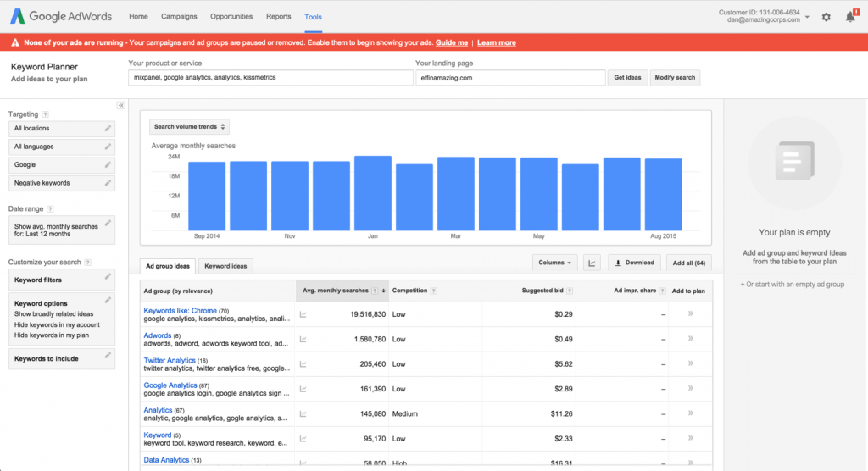Open the settings gear menu
868x471 pixels.
point(826,17)
